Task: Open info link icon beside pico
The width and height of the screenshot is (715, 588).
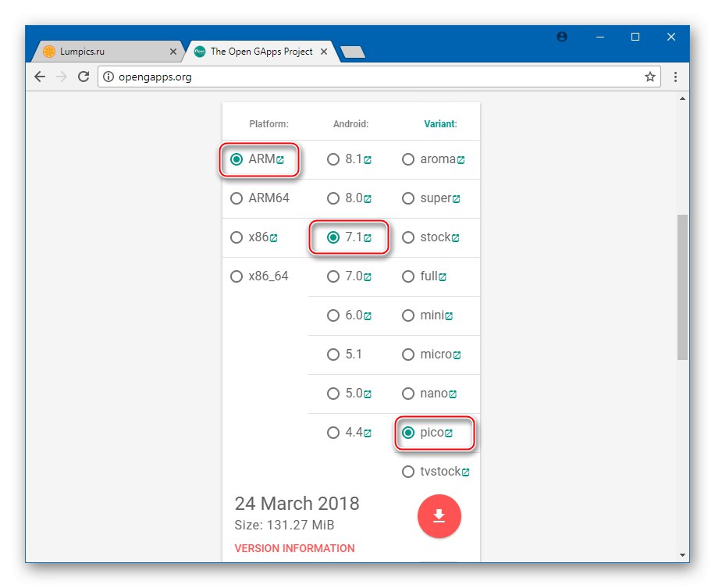Action: click(449, 433)
